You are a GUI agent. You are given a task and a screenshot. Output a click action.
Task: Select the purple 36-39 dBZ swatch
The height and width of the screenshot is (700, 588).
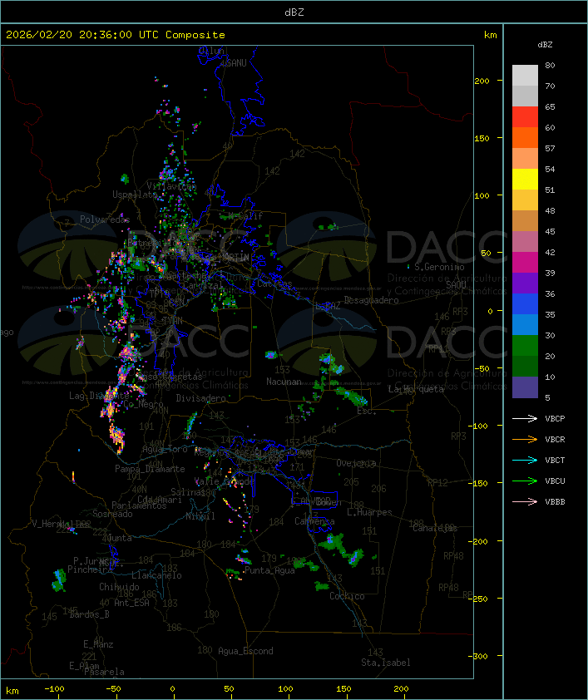click(x=525, y=283)
